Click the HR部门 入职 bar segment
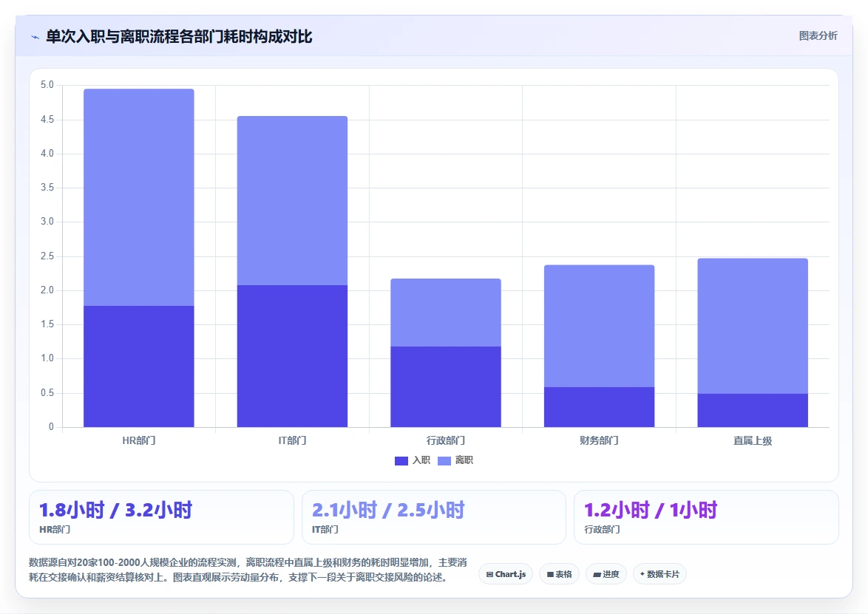 click(139, 366)
